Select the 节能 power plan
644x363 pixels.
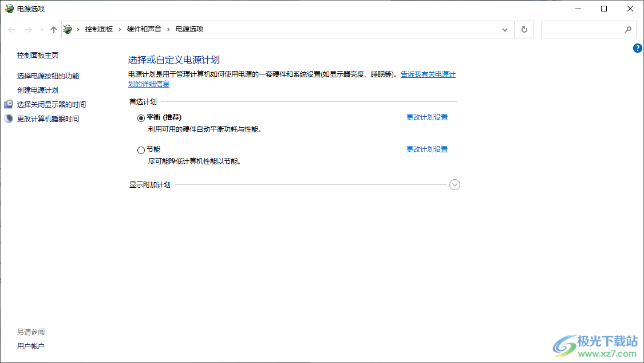(140, 150)
